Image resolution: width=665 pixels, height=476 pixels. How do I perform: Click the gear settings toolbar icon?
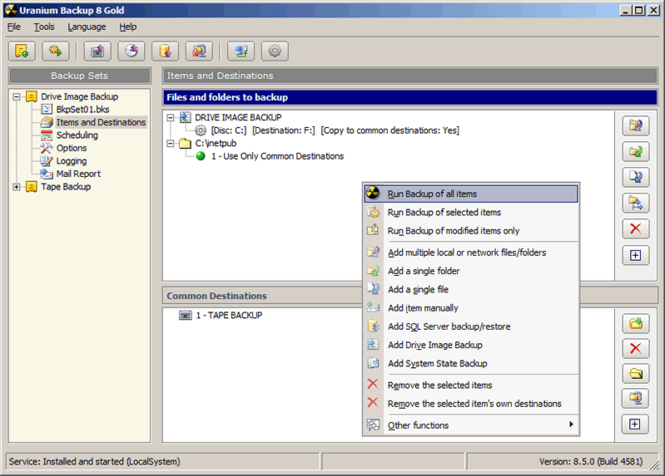tap(275, 51)
